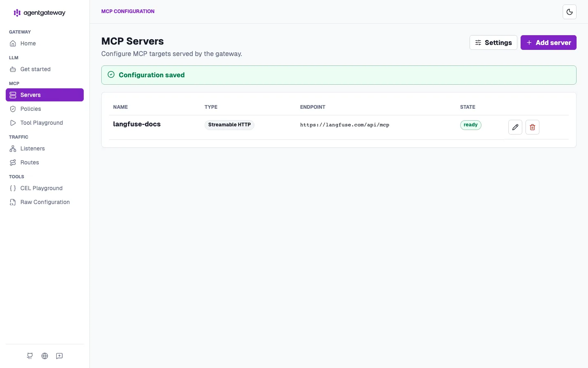The height and width of the screenshot is (368, 588).
Task: Open LLM Get started page
Action: click(45, 69)
